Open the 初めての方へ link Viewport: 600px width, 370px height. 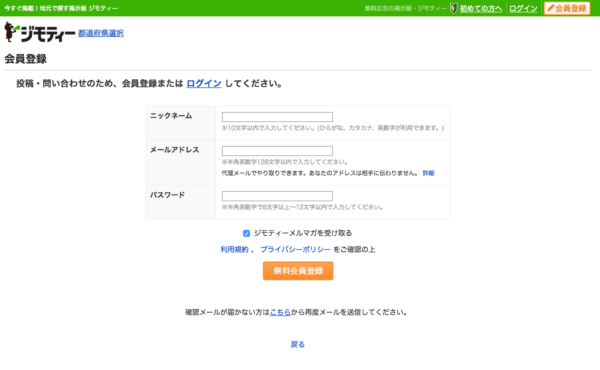pos(481,8)
